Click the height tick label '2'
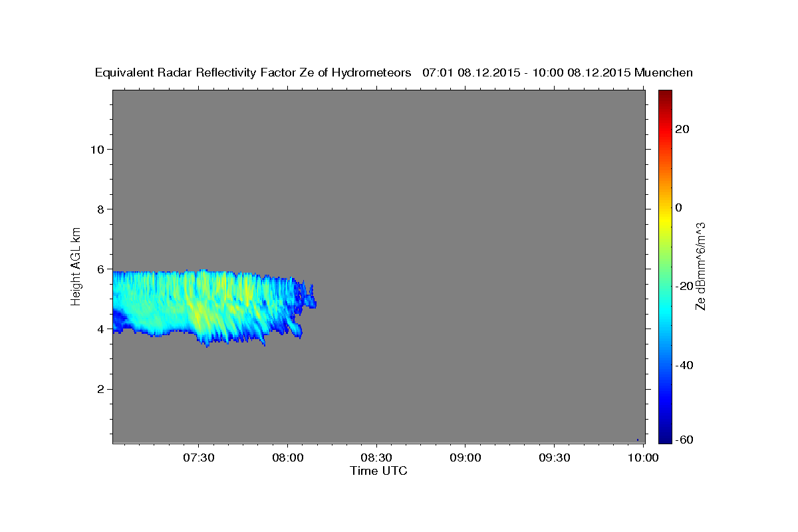798x532 pixels. click(x=100, y=389)
